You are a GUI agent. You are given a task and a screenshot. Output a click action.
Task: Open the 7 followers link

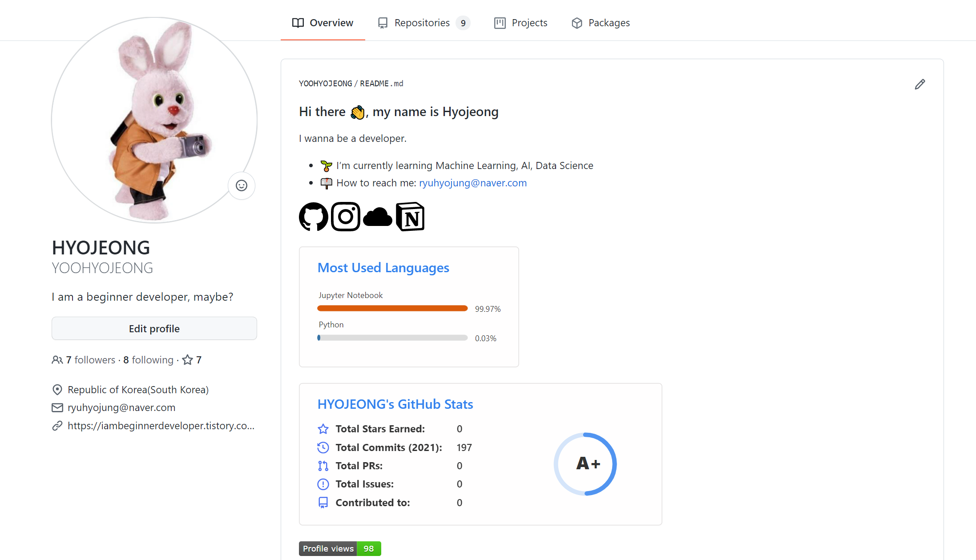[90, 360]
